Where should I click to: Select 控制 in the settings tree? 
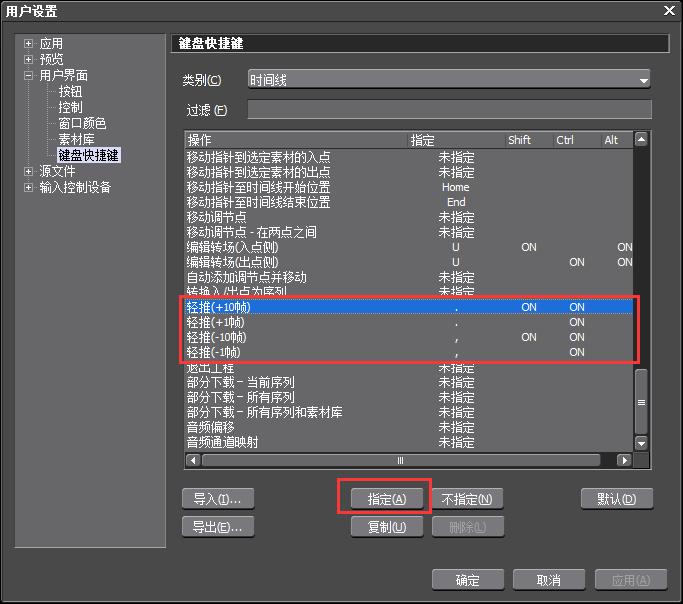click(70, 107)
